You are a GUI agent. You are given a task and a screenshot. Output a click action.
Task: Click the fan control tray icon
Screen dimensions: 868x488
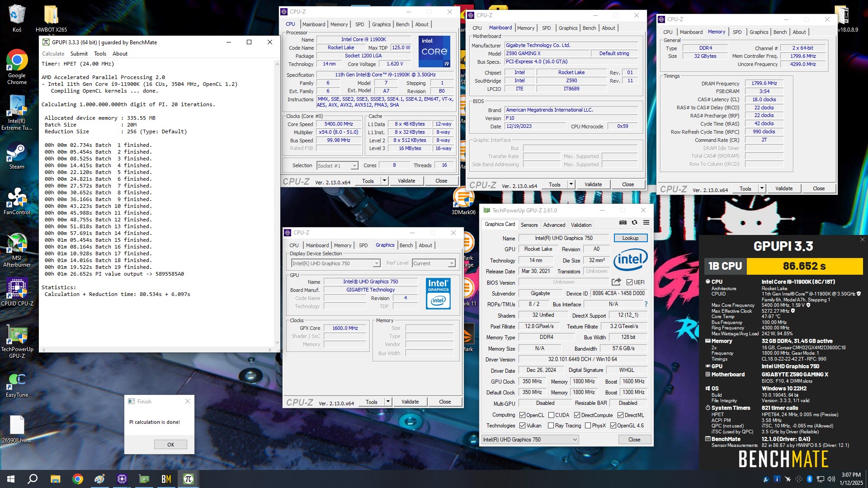(x=798, y=479)
